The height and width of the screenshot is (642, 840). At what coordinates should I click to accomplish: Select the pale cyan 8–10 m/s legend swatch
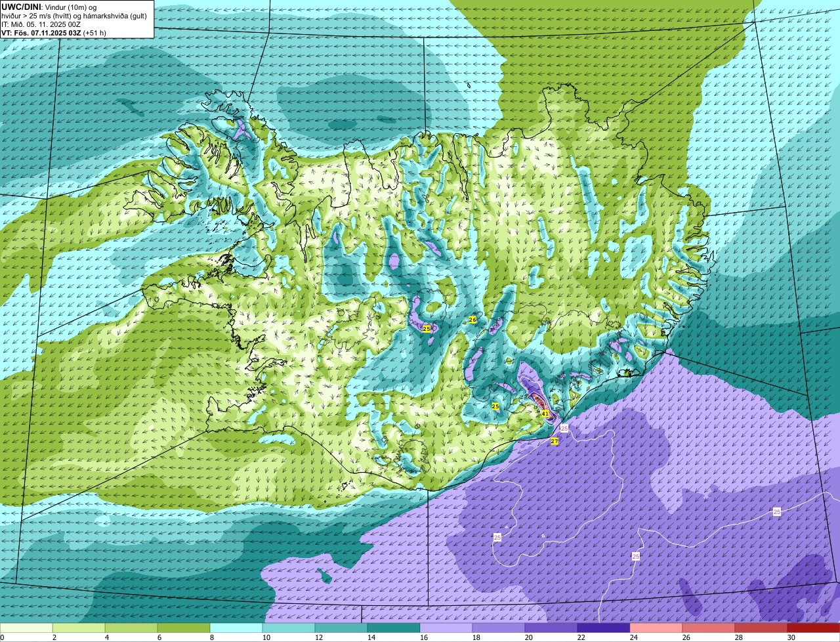tap(236, 628)
